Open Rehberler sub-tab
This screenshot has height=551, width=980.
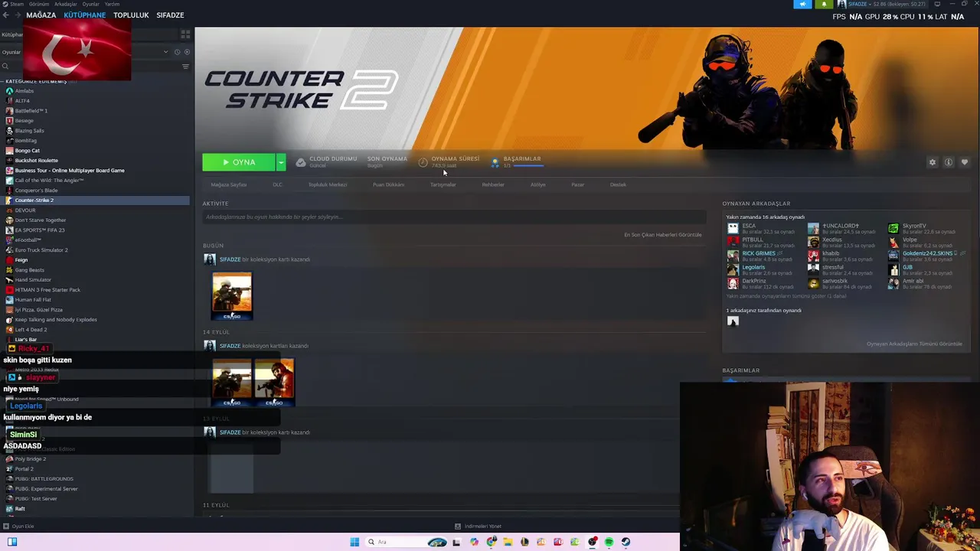pos(493,184)
